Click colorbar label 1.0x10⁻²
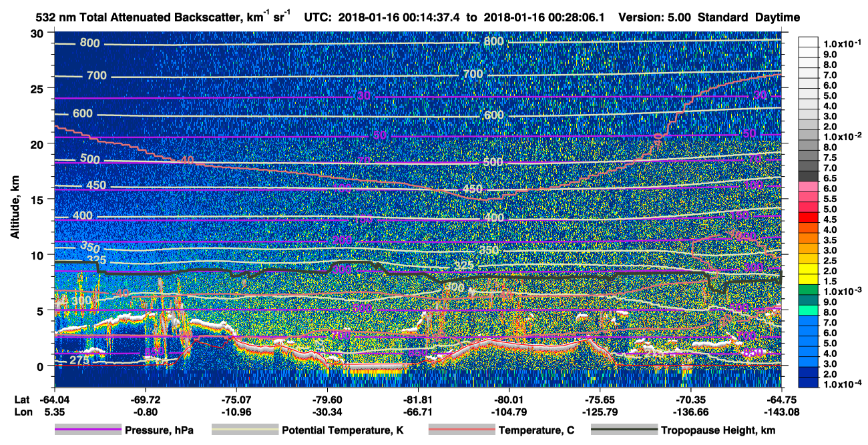Viewport: 868px width, 445px height. coord(842,137)
